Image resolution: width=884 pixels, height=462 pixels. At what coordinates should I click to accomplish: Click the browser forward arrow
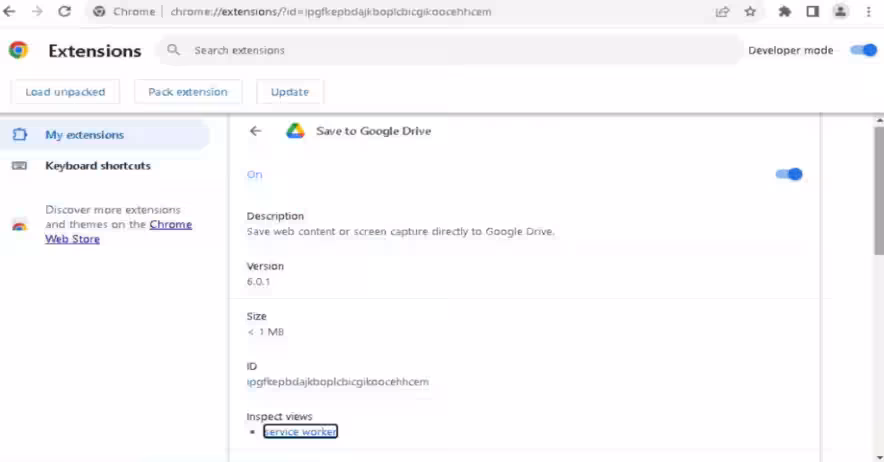(37, 11)
